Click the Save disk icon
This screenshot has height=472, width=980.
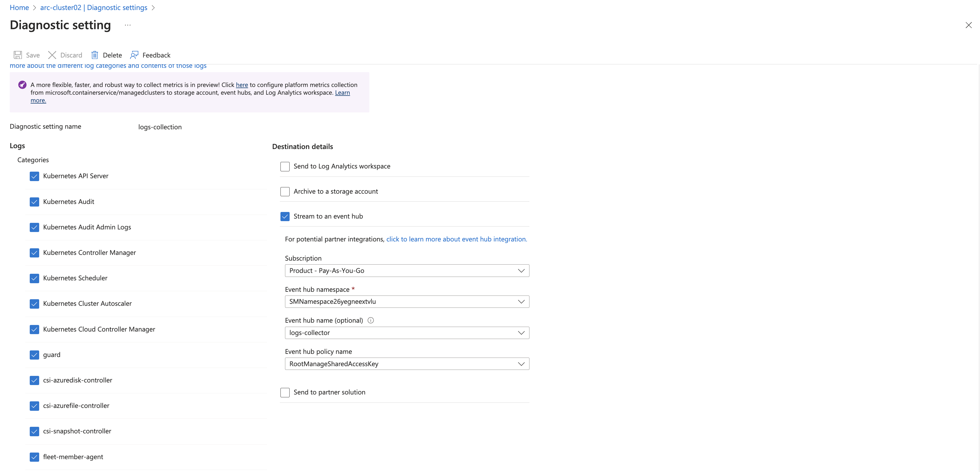17,55
